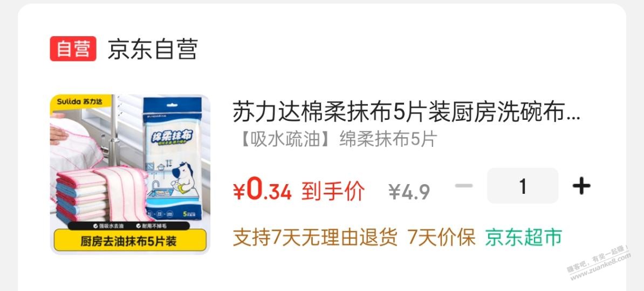Select the quantity input field showing 1
644x291 pixels.
pyautogui.click(x=523, y=186)
